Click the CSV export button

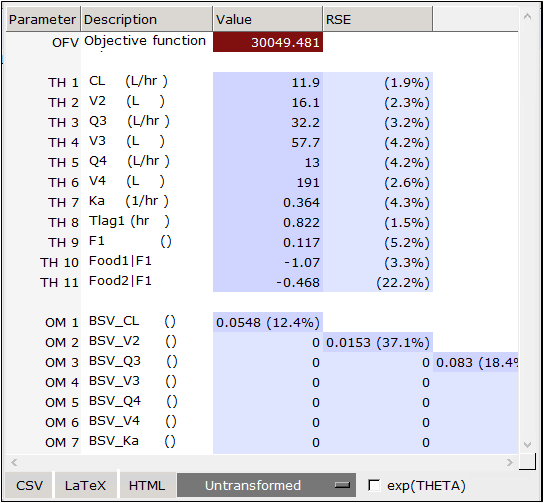click(29, 485)
